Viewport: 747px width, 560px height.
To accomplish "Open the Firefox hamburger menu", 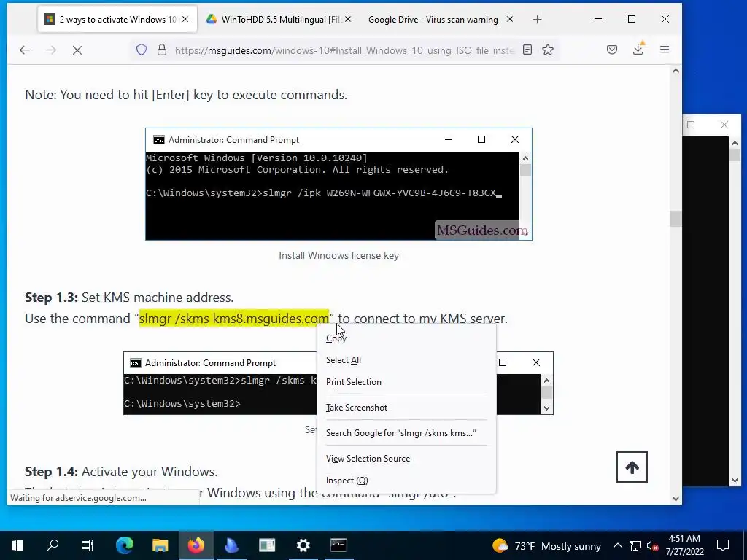I will 665,50.
